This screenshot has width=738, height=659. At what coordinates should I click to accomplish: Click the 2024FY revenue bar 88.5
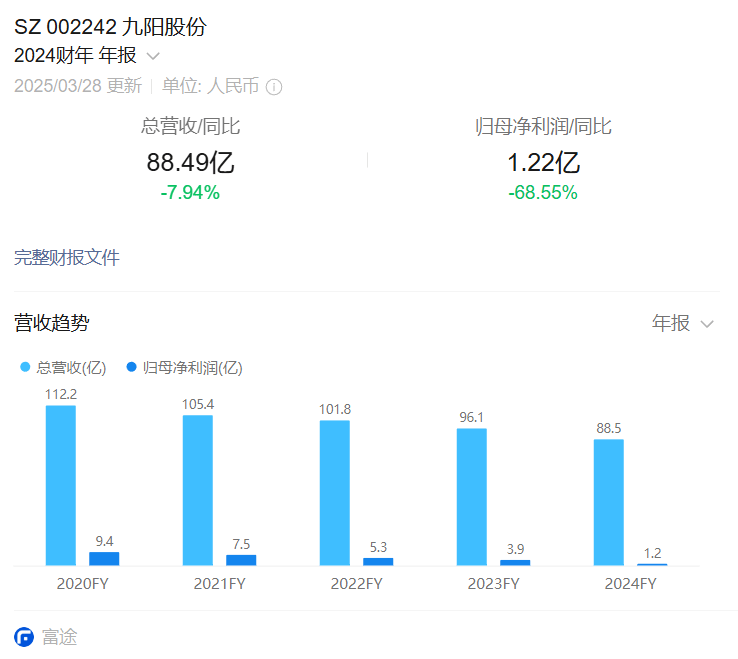coord(609,502)
